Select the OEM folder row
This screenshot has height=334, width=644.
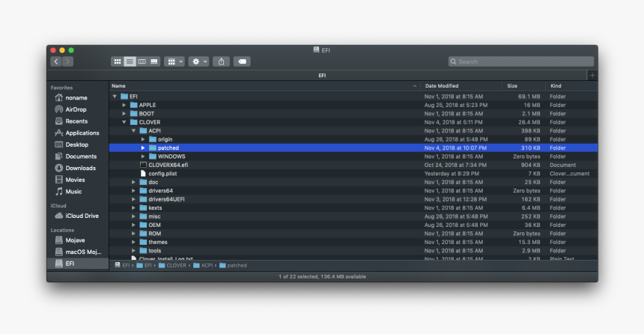coord(353,225)
